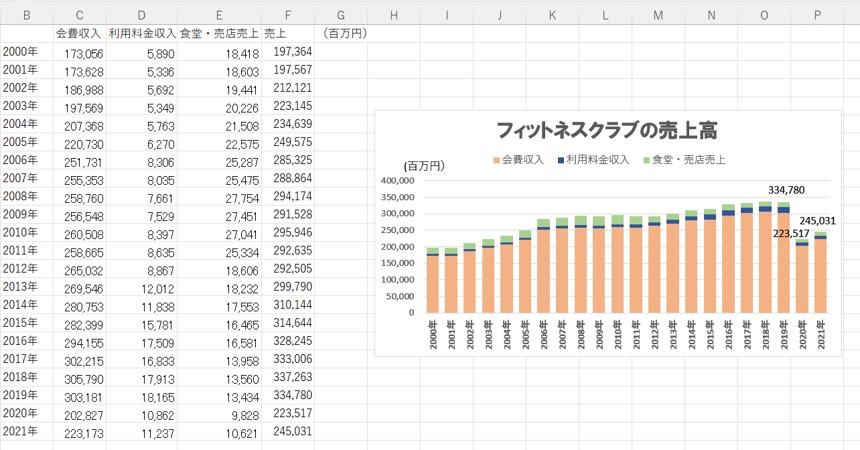Click cell with value 27,754
Image resolution: width=860 pixels, height=450 pixels.
219,198
